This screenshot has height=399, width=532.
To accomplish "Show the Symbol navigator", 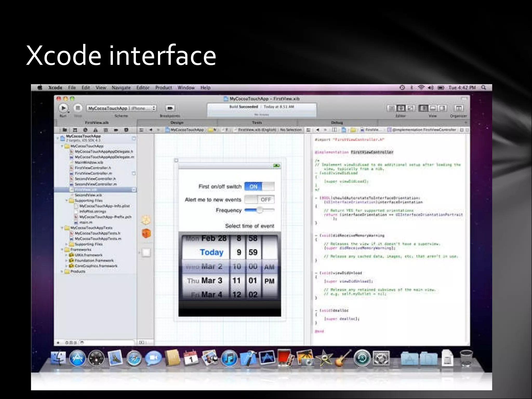I will 75,130.
